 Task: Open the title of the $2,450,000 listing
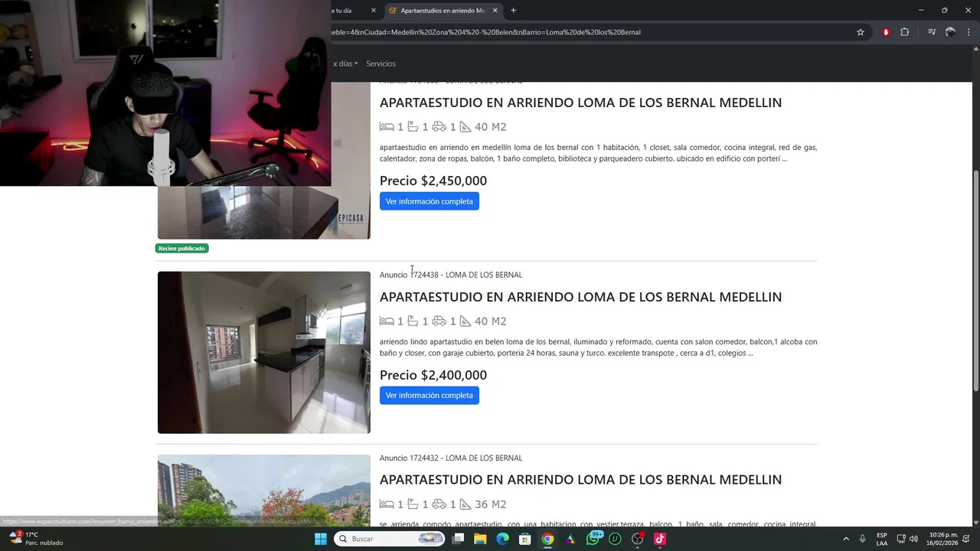[x=580, y=103]
